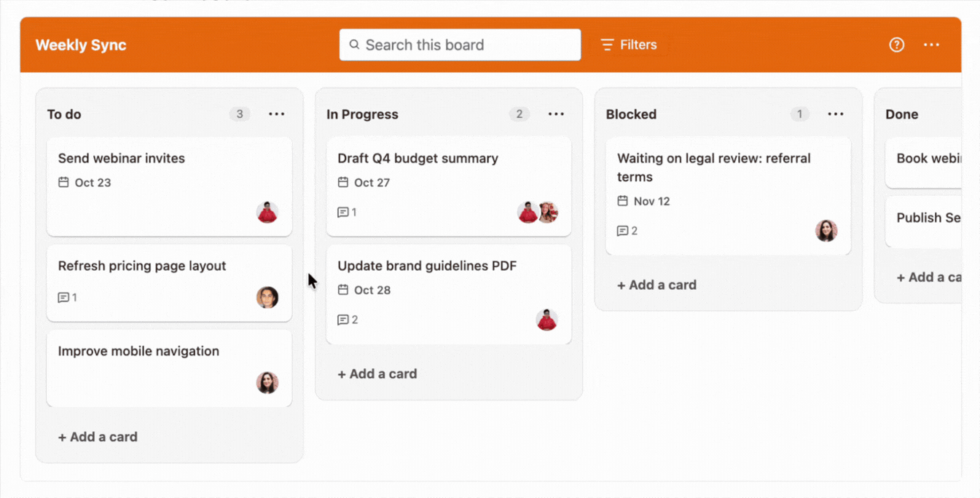
Task: Click comment icon on Refresh pricing page card
Action: click(63, 297)
